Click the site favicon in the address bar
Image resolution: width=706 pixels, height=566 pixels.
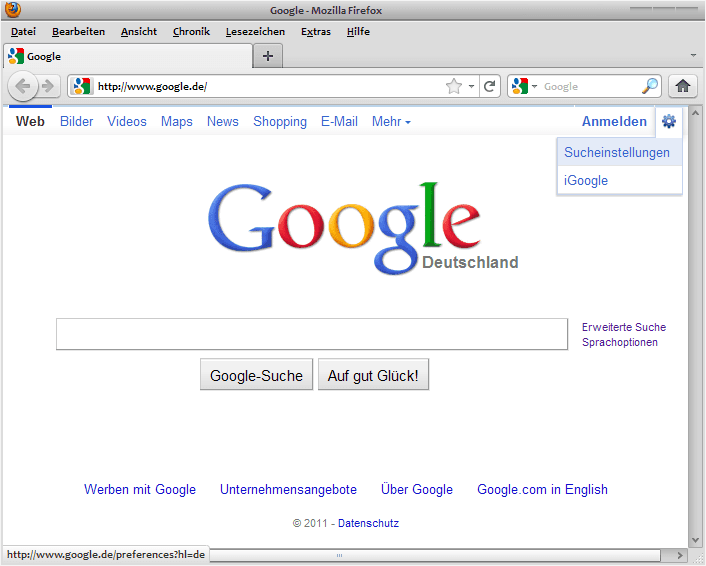(x=82, y=86)
